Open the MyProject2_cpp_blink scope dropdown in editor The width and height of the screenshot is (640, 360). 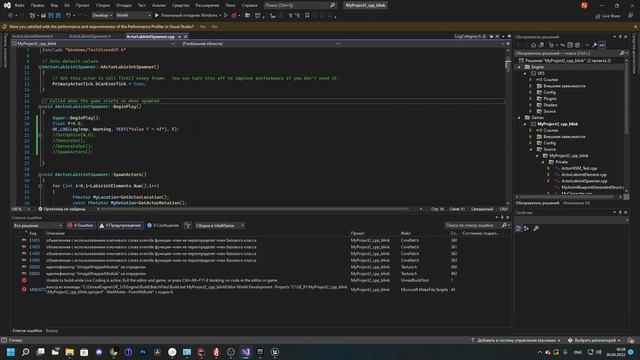[x=94, y=44]
